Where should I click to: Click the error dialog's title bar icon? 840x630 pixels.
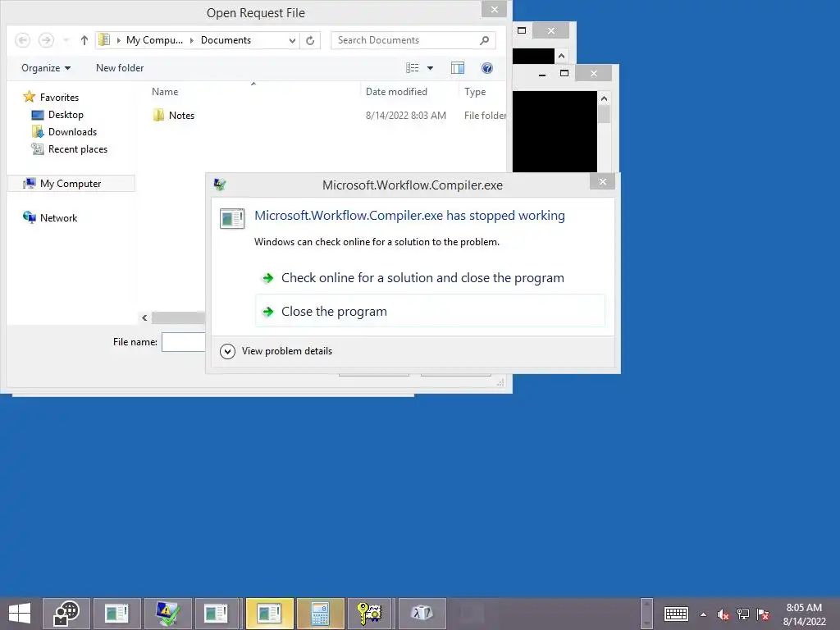pyautogui.click(x=220, y=185)
